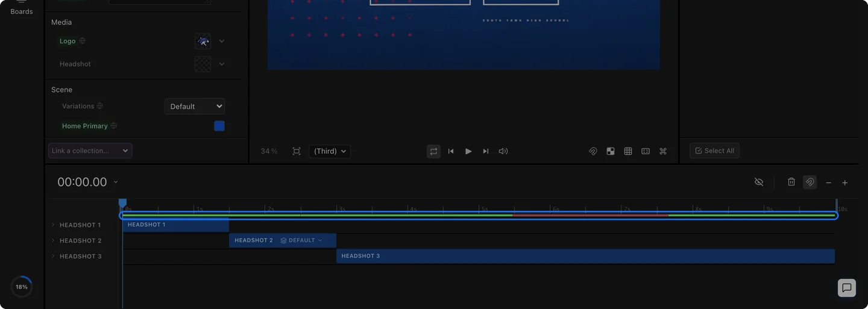Zoom out timeline with minus icon
Screen dimensions: 868x309
[x=829, y=183]
